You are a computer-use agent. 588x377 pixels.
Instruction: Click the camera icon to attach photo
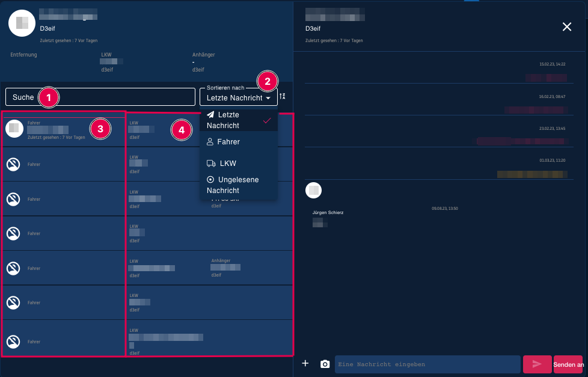click(325, 364)
